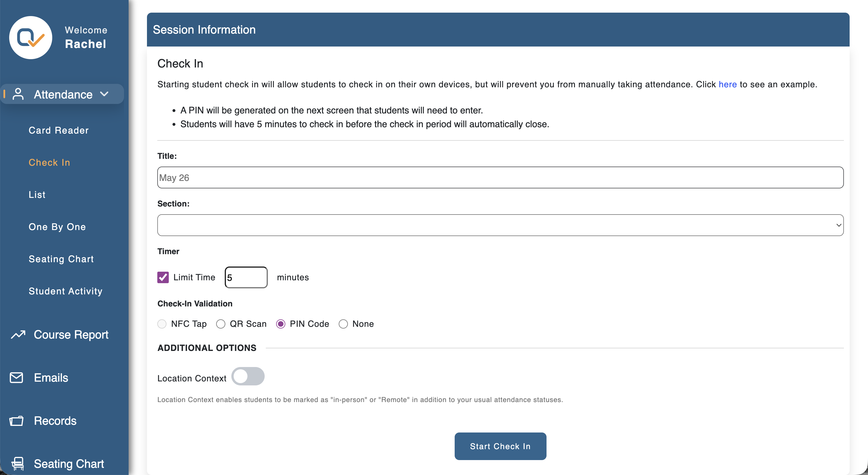Click the Seating Chart chair icon
This screenshot has height=475, width=868.
pyautogui.click(x=18, y=464)
